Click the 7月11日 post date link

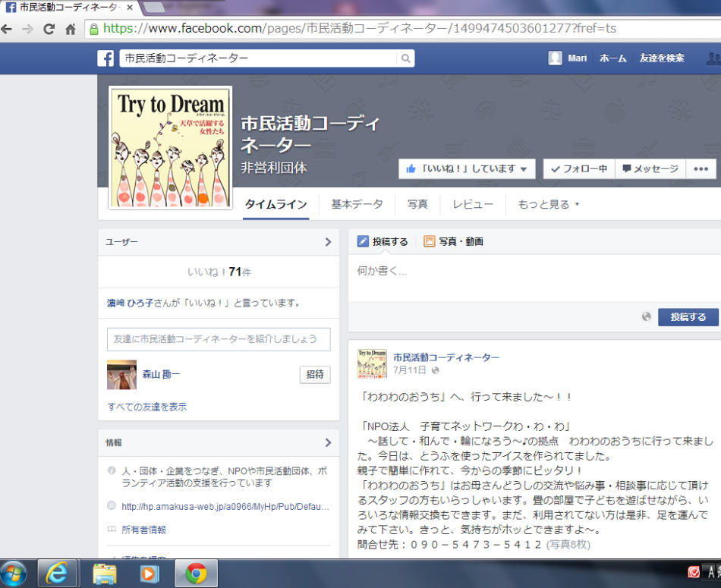tap(410, 370)
